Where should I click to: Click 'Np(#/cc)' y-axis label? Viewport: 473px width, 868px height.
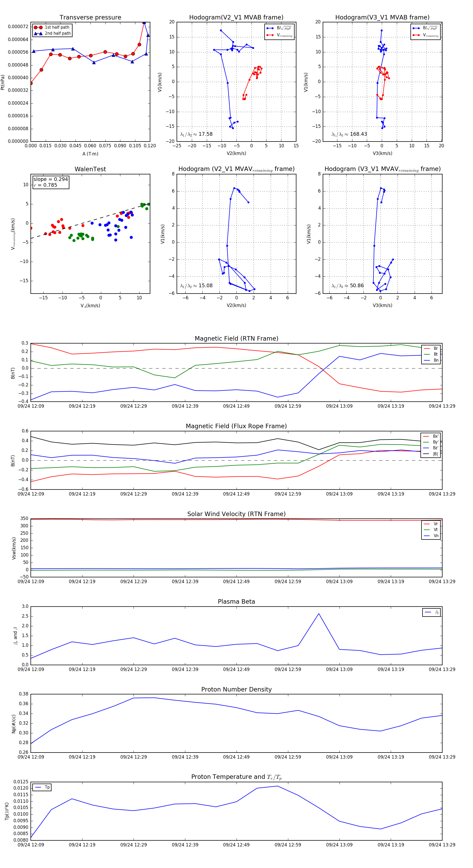point(14,724)
